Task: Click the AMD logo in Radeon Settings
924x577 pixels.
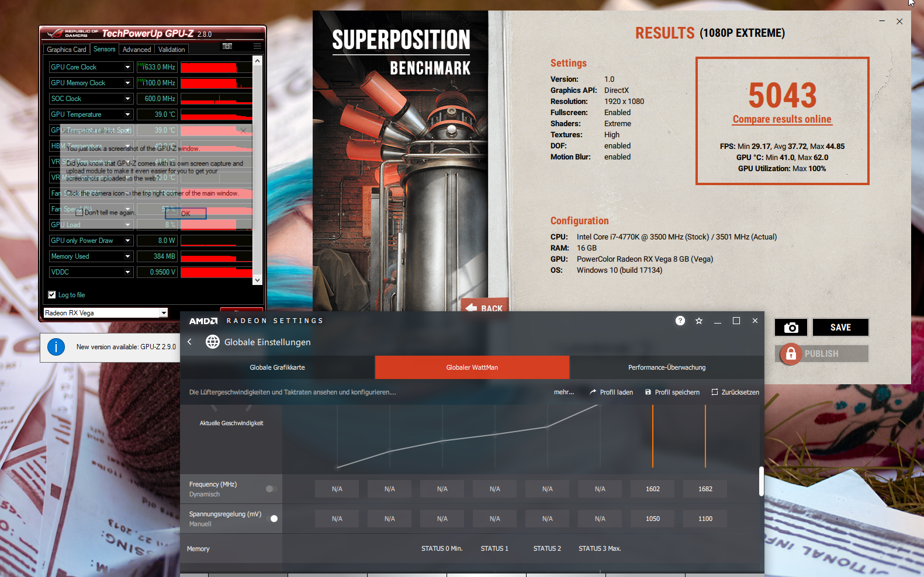Action: [x=203, y=321]
